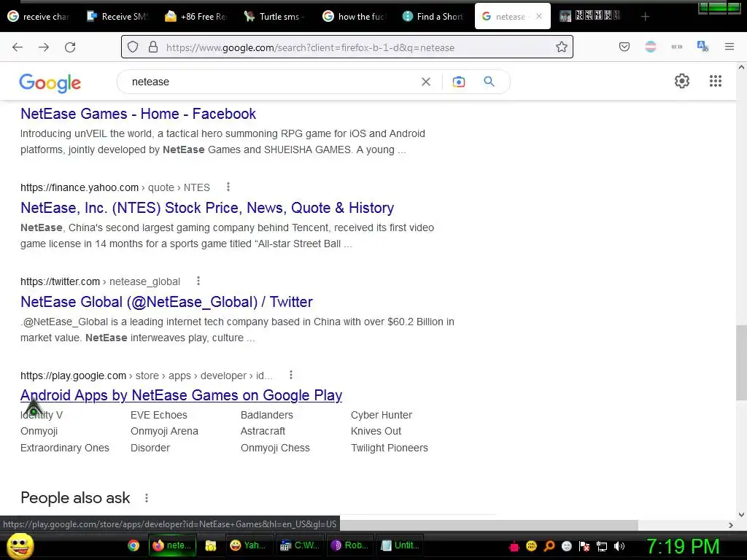Open NetEase Inc. NTES Stock Price link
The width and height of the screenshot is (747, 560).
point(207,208)
